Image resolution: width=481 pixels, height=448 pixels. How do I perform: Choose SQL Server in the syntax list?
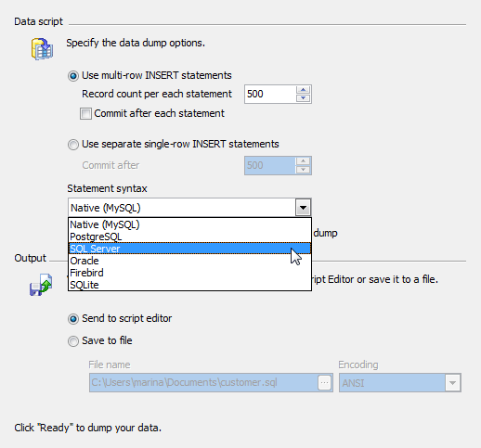(x=189, y=249)
